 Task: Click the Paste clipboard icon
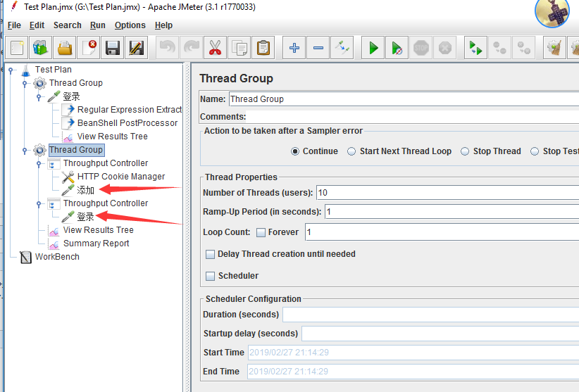point(263,48)
